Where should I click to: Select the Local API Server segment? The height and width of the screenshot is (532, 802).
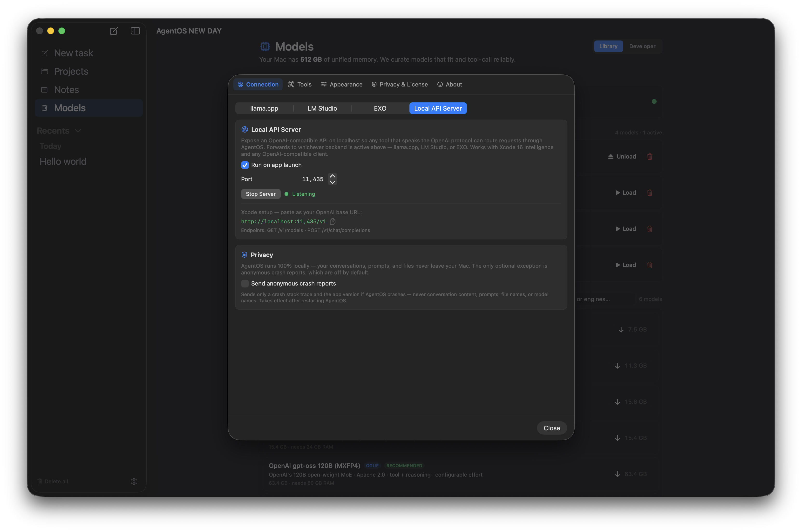[x=438, y=109]
